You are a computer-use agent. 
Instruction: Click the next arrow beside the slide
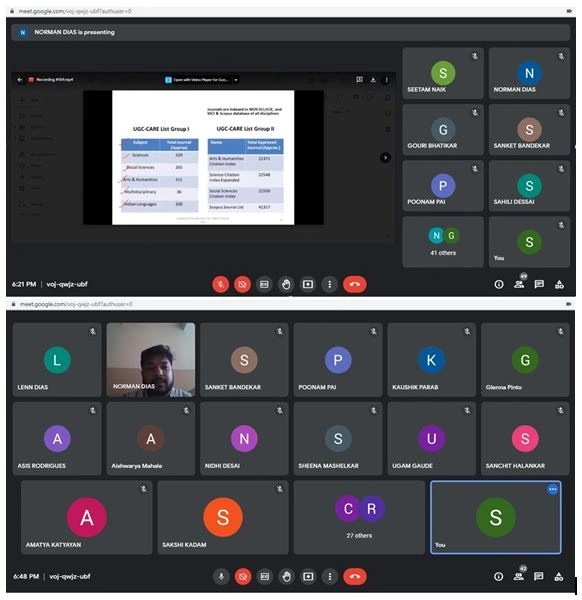tap(385, 158)
